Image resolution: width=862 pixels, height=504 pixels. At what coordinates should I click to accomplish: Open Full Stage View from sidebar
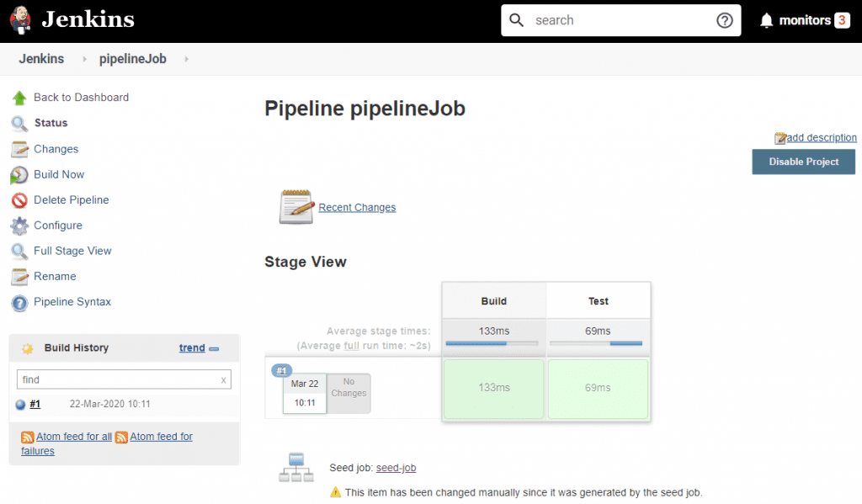click(x=72, y=251)
